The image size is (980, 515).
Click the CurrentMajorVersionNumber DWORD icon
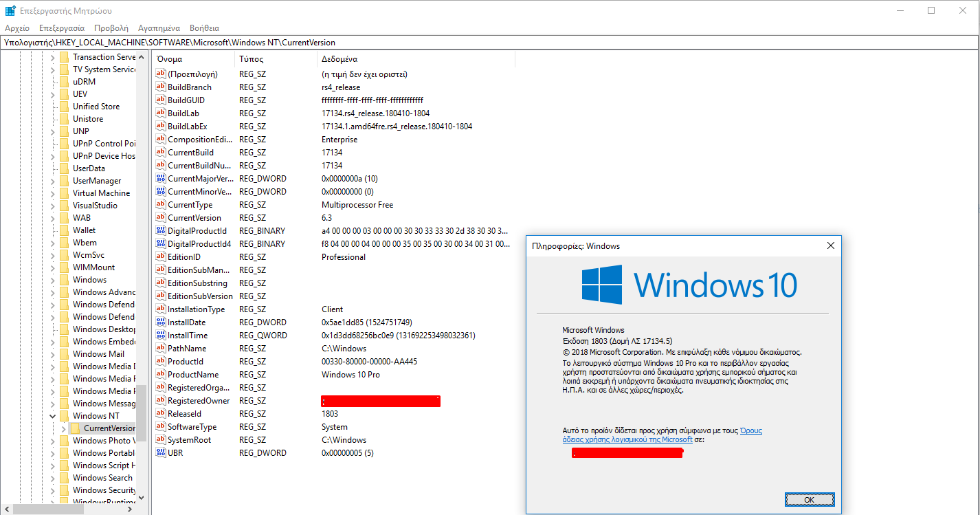click(161, 179)
